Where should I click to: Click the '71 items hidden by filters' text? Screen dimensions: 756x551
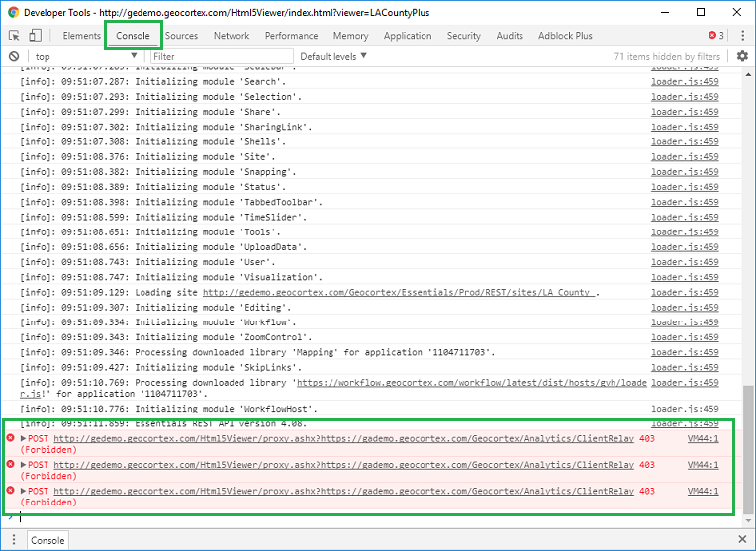pyautogui.click(x=667, y=57)
